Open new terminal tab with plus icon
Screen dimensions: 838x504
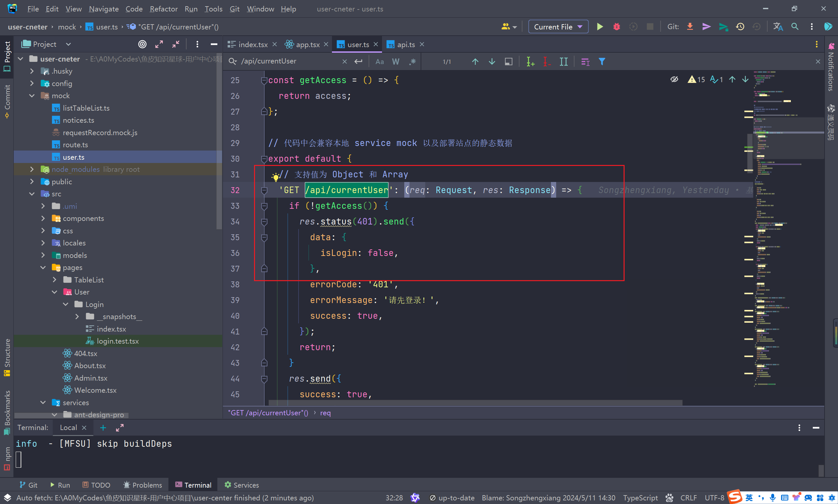(x=103, y=428)
